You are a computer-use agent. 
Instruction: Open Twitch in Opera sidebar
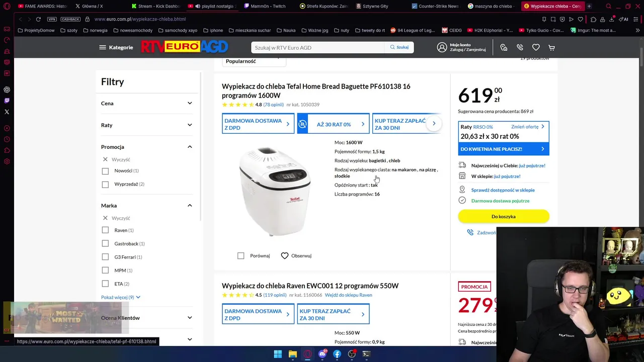pos(7,101)
